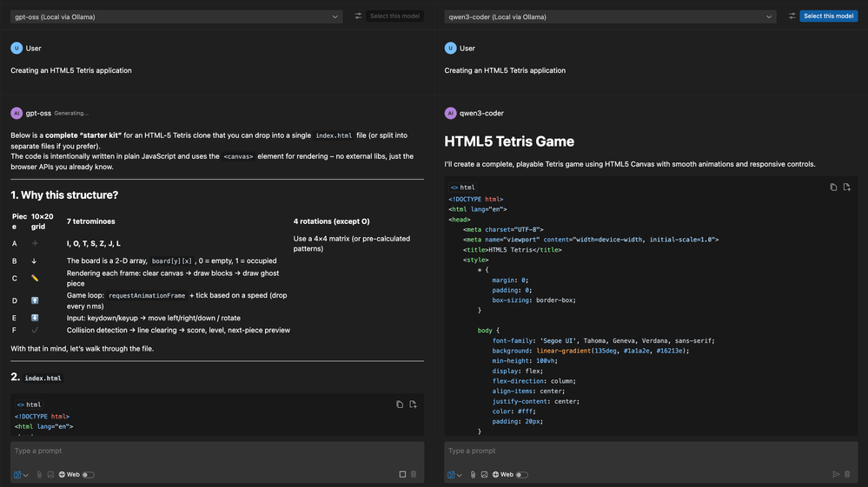Toggle Web search in the gpt-oss panel
The width and height of the screenshot is (868, 487).
pyautogui.click(x=88, y=475)
